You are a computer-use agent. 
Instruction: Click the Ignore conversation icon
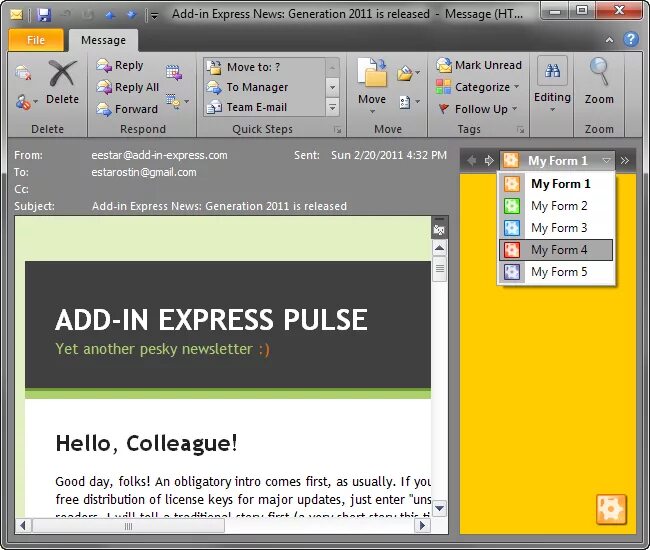23,73
